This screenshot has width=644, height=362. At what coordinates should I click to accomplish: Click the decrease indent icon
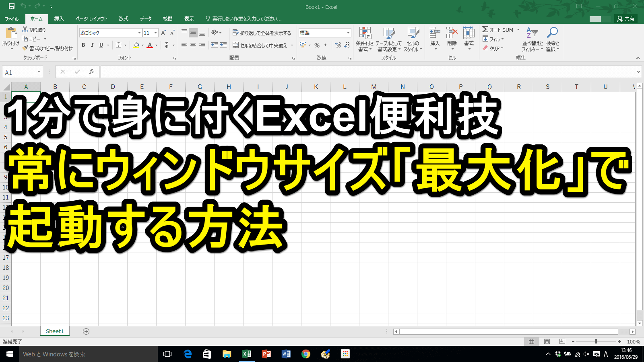tap(215, 45)
